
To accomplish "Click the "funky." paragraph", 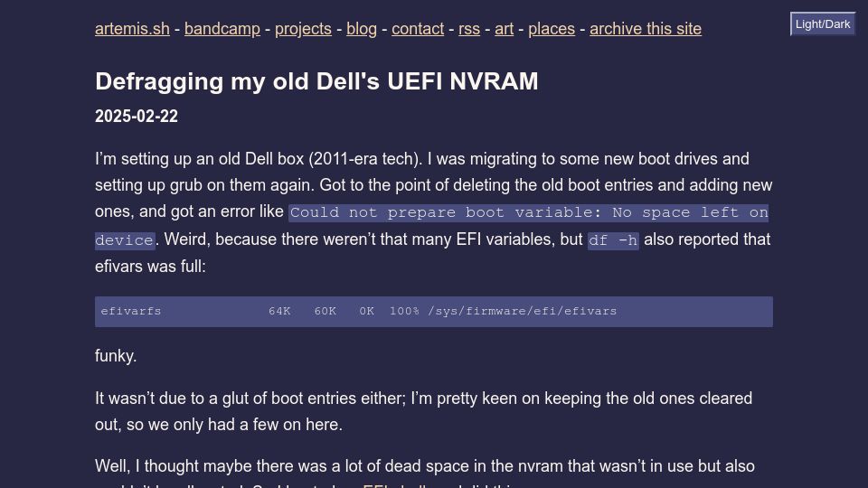I will coord(116,356).
